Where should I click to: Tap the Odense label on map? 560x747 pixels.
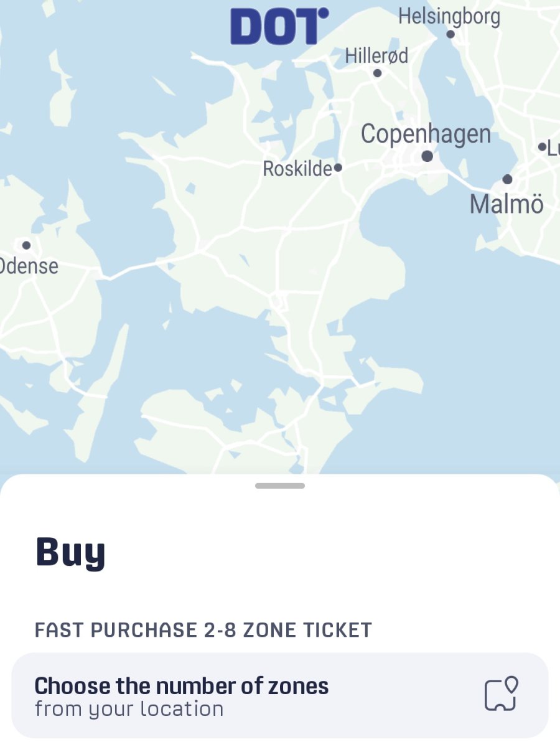[29, 266]
